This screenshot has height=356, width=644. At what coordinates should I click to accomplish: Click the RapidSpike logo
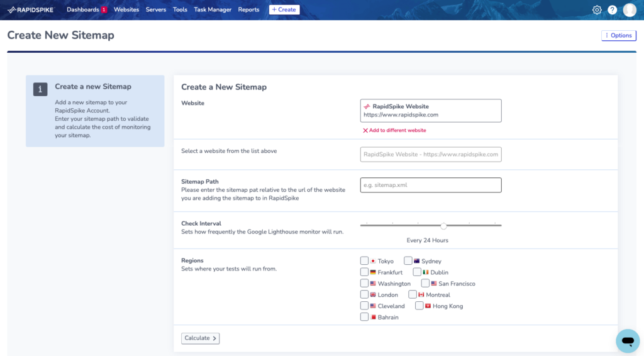pos(31,10)
